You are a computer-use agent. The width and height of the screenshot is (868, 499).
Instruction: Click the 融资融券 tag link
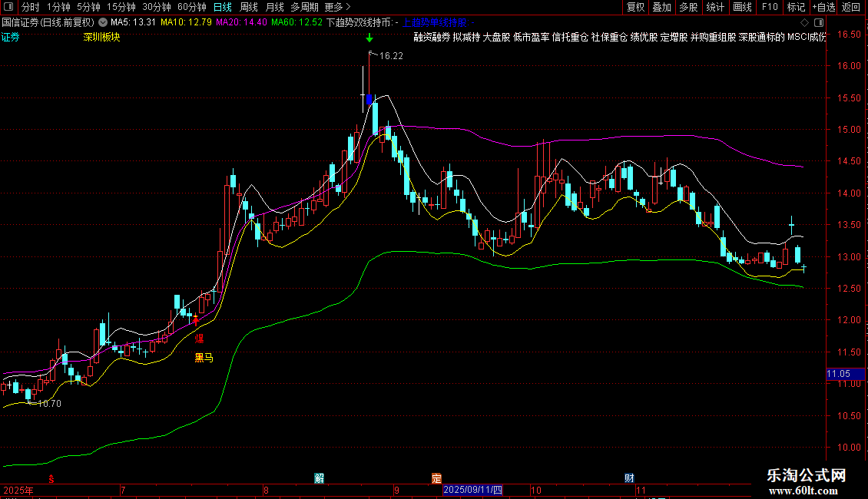tap(432, 37)
